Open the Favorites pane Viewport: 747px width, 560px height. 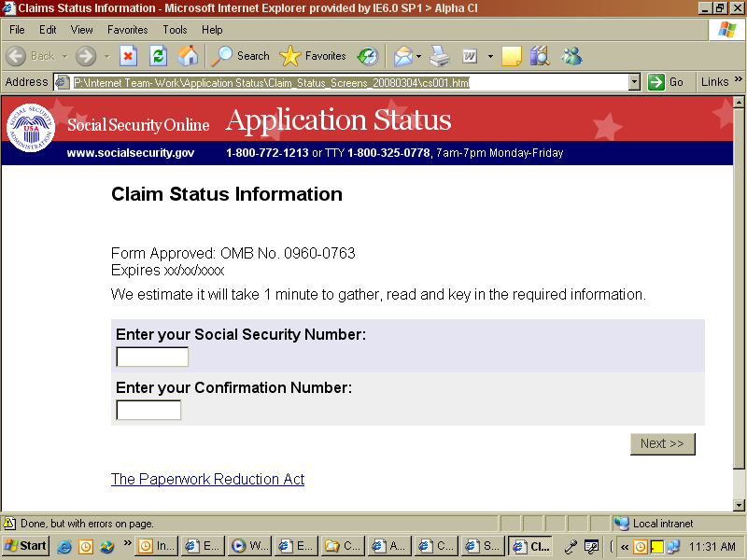click(313, 56)
